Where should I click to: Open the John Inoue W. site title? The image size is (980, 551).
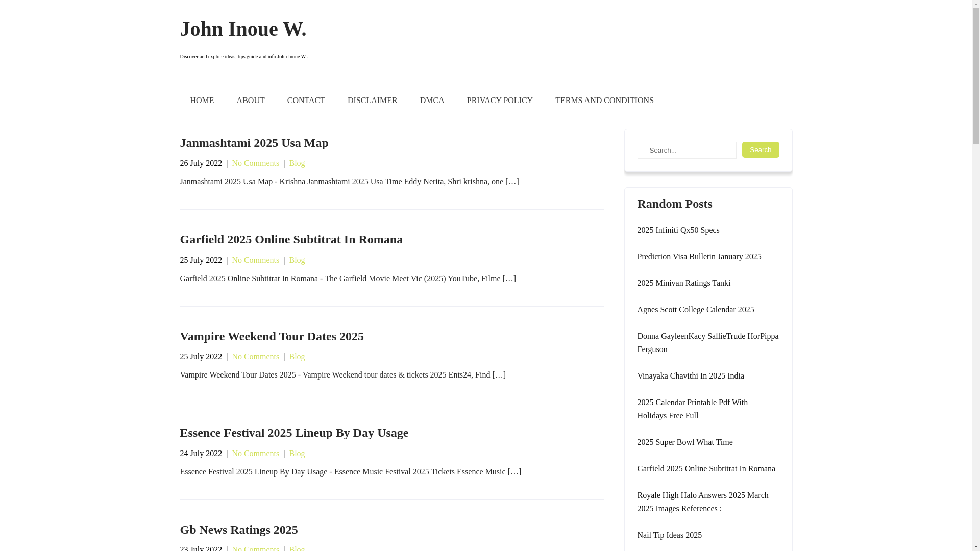coord(243,29)
